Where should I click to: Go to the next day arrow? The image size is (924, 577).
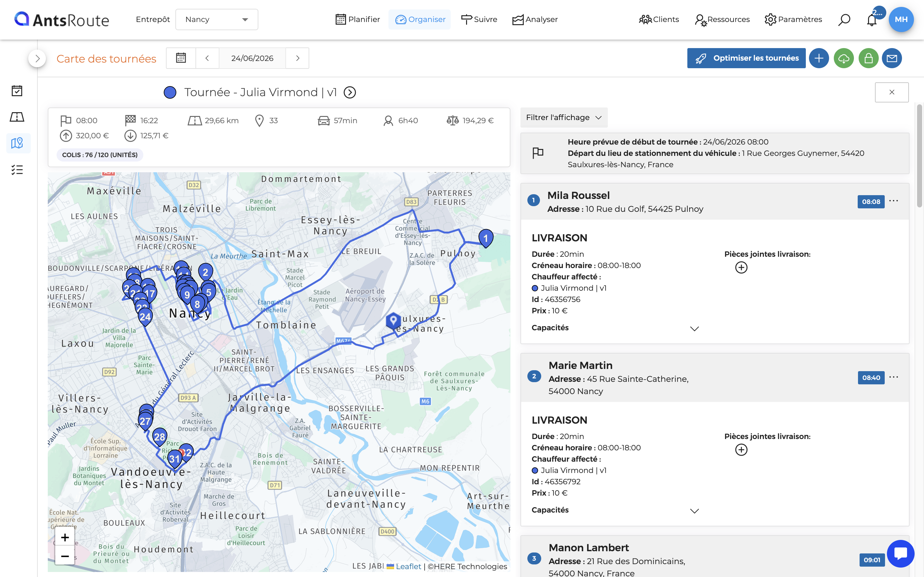tap(298, 58)
